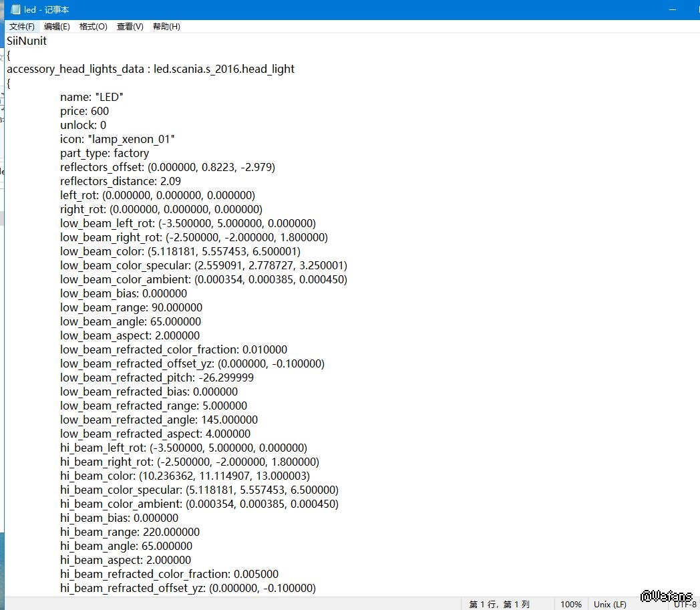Click the low_beam_refracted_offset_yz line
This screenshot has width=700, height=610.
pos(192,364)
